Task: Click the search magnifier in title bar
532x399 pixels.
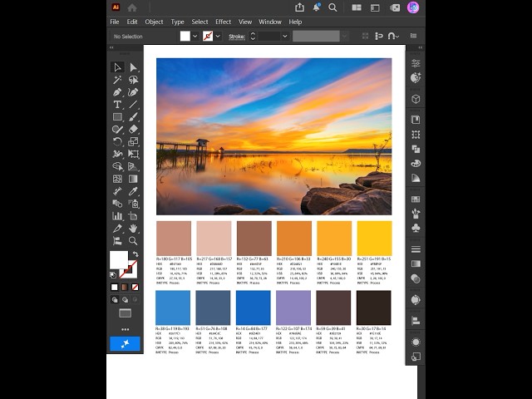Action: click(332, 7)
